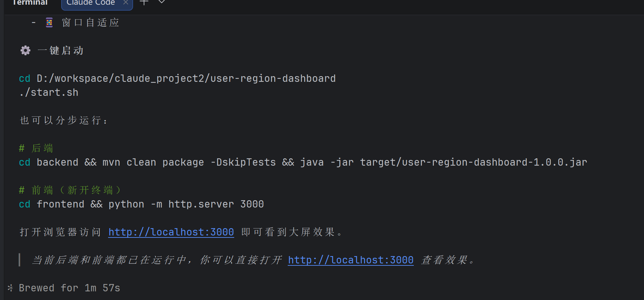The image size is (644, 300).
Task: Click the vertical quote bar before 当前后端
Action: (x=20, y=260)
